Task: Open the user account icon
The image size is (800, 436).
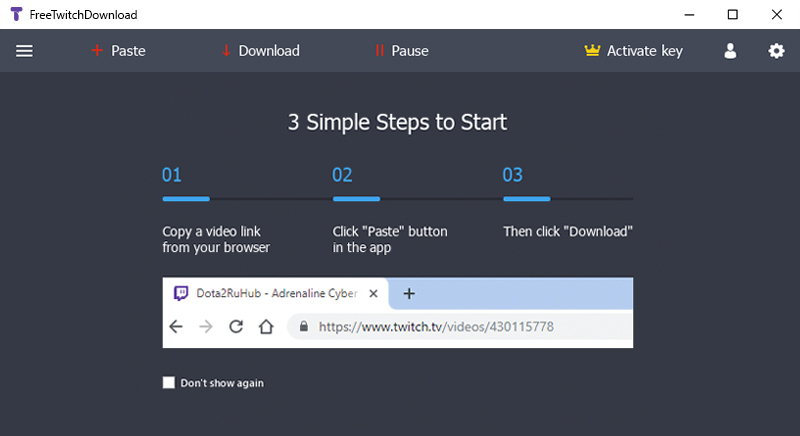Action: pyautogui.click(x=730, y=51)
